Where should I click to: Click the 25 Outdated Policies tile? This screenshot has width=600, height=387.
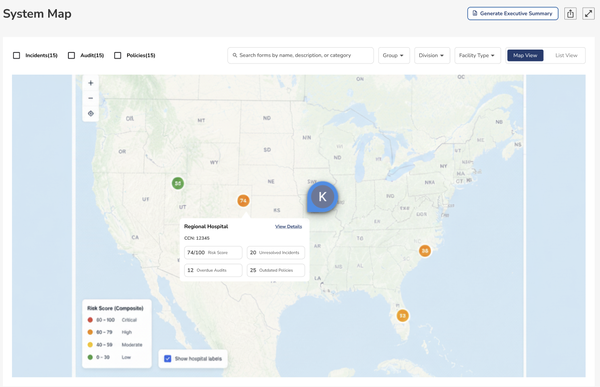[276, 270]
